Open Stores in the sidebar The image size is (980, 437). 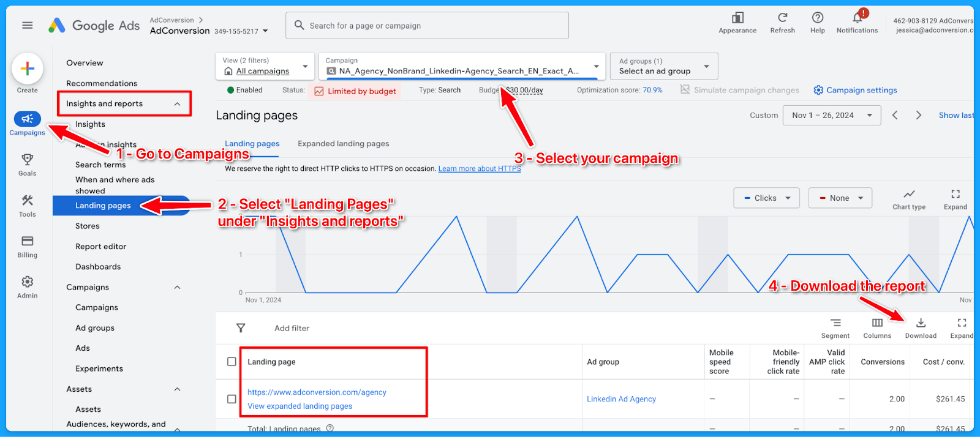click(88, 226)
